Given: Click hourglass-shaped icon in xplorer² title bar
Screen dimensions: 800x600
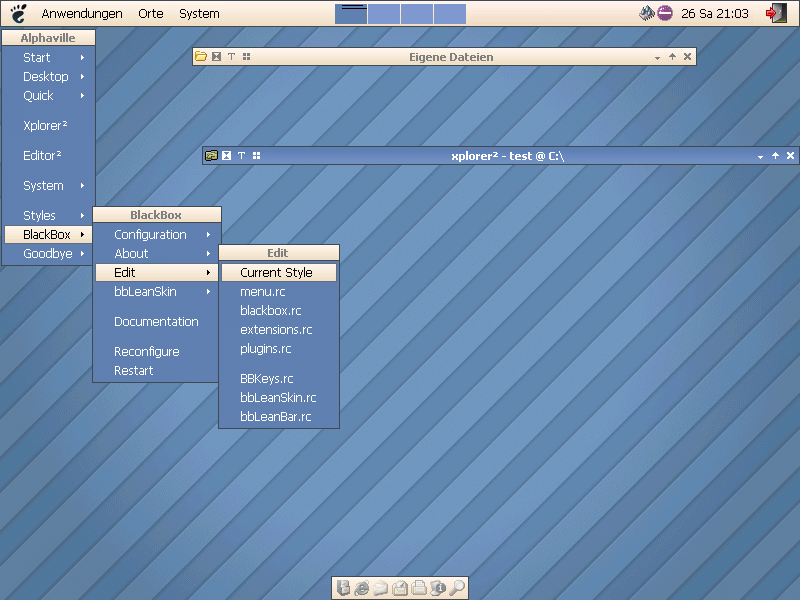Looking at the screenshot, I should tap(227, 156).
